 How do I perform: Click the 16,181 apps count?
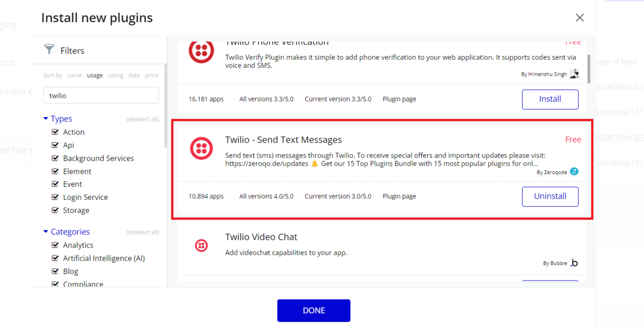(206, 99)
